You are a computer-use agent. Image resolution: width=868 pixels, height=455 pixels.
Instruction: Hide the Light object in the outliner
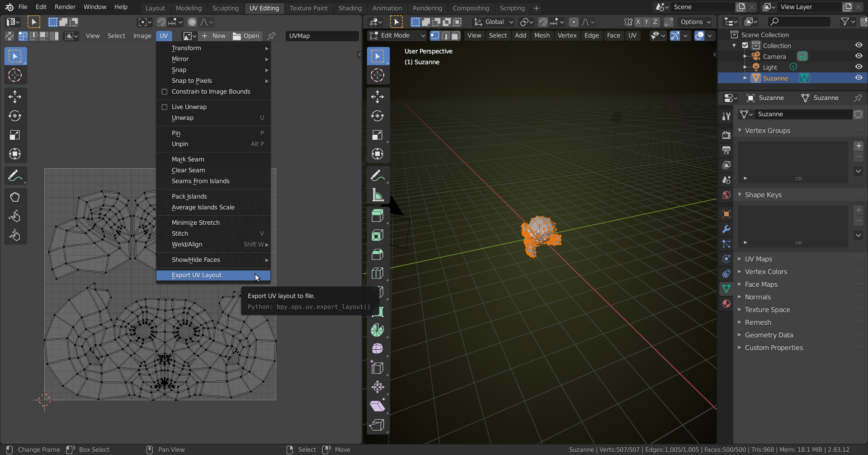point(859,66)
